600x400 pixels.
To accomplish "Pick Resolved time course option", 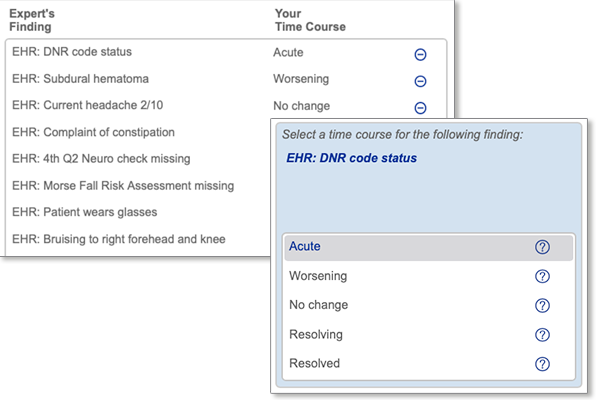I will [429, 363].
